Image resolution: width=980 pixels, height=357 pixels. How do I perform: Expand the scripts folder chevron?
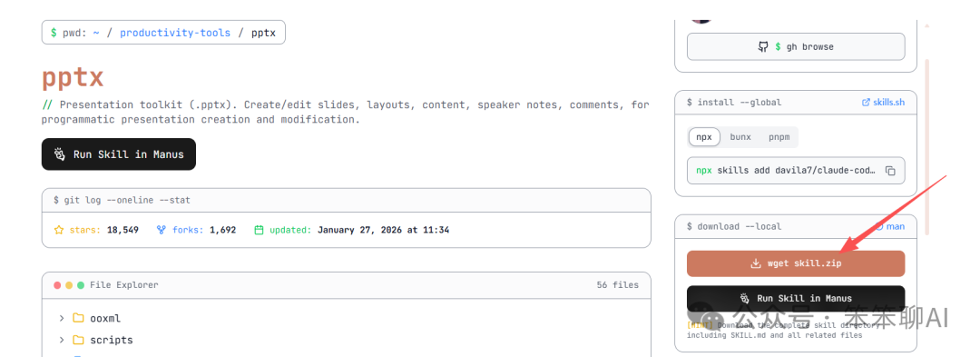pyautogui.click(x=62, y=340)
